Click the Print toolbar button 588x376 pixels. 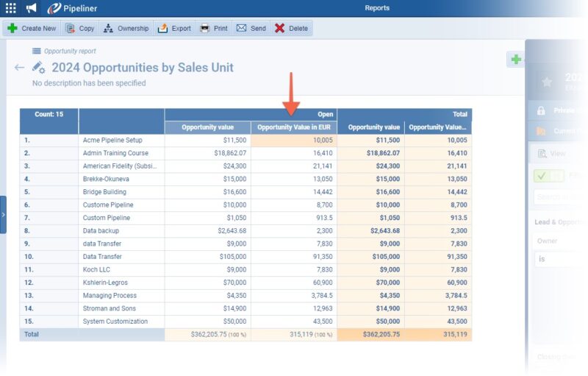[x=214, y=29]
